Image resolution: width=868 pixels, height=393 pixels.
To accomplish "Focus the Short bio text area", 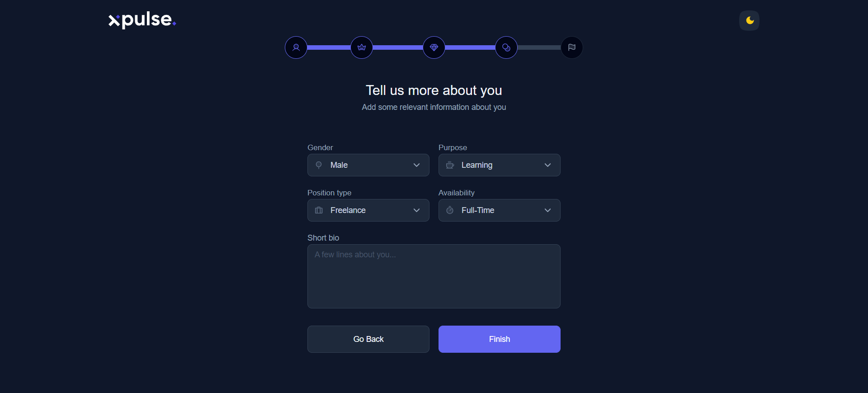I will point(434,276).
